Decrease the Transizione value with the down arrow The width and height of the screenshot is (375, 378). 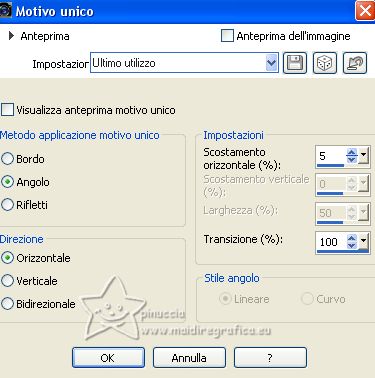click(x=352, y=245)
